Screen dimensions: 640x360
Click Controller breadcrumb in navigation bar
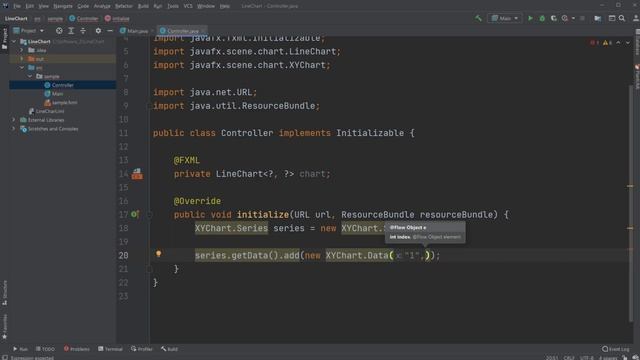click(84, 18)
